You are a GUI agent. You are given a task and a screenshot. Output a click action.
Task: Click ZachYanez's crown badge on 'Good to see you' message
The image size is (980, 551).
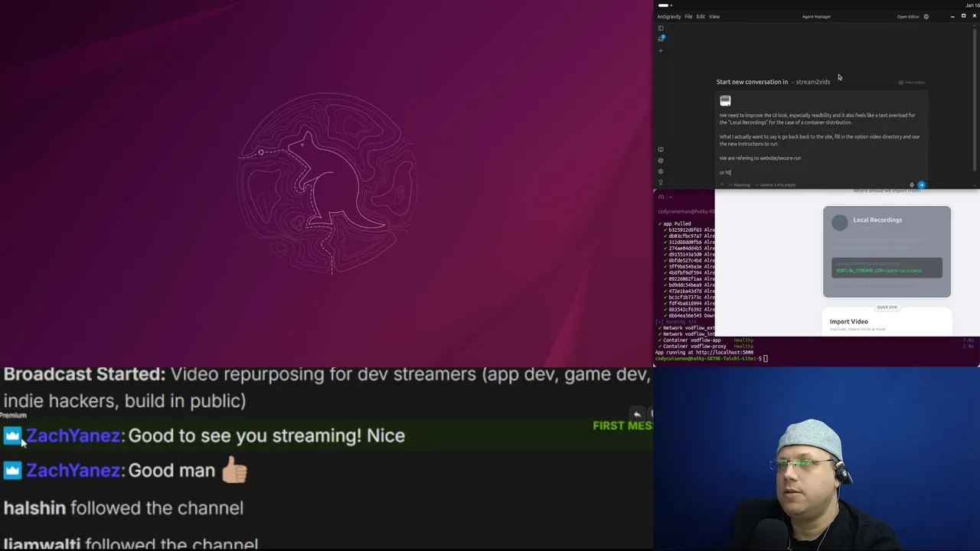coord(12,435)
